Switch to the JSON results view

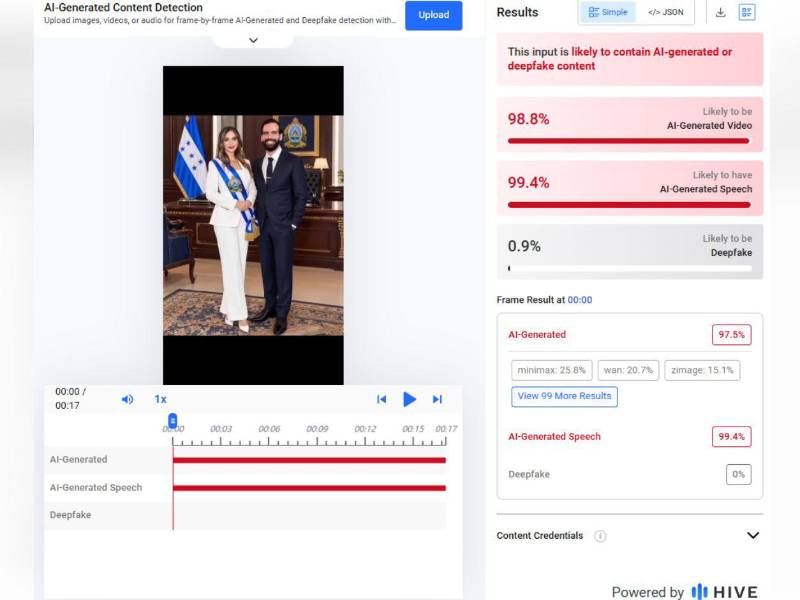point(665,12)
